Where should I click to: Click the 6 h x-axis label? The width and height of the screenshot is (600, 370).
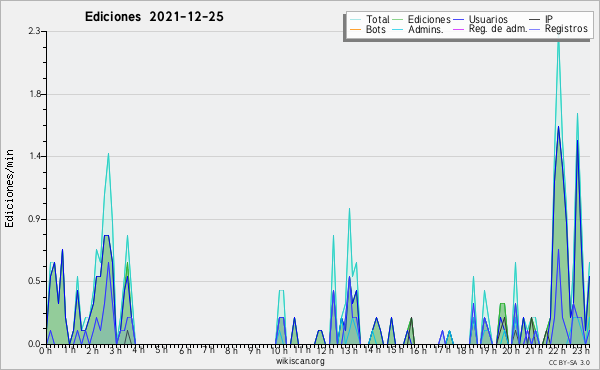click(185, 351)
